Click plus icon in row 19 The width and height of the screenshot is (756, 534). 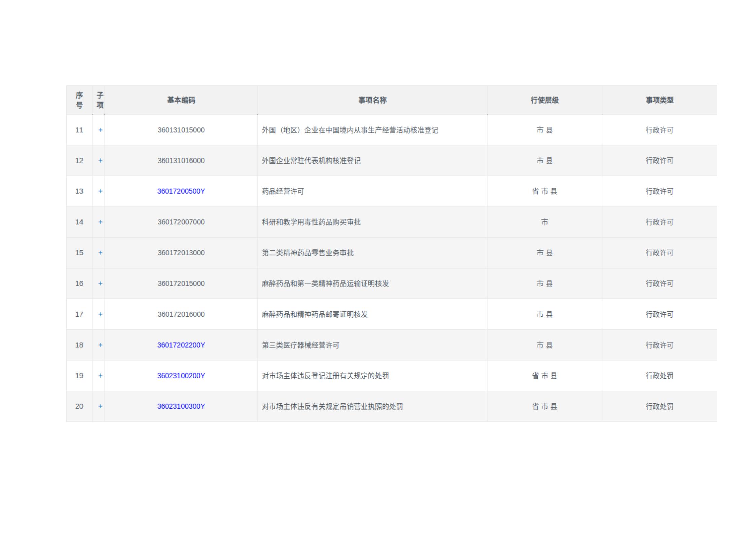tap(100, 376)
